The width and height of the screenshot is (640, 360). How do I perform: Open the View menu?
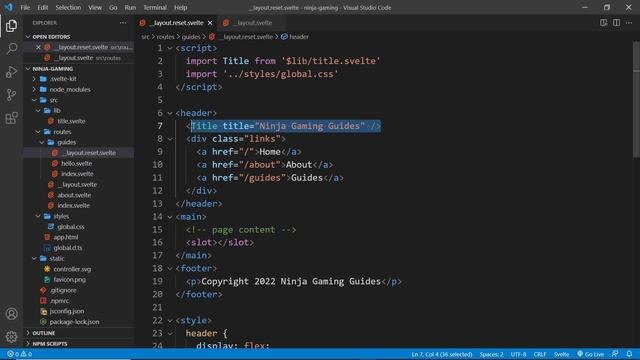pos(95,7)
